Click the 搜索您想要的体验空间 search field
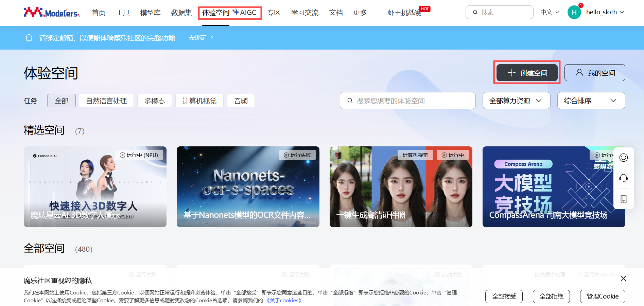Viewport: 644px width, 306px height. click(408, 101)
